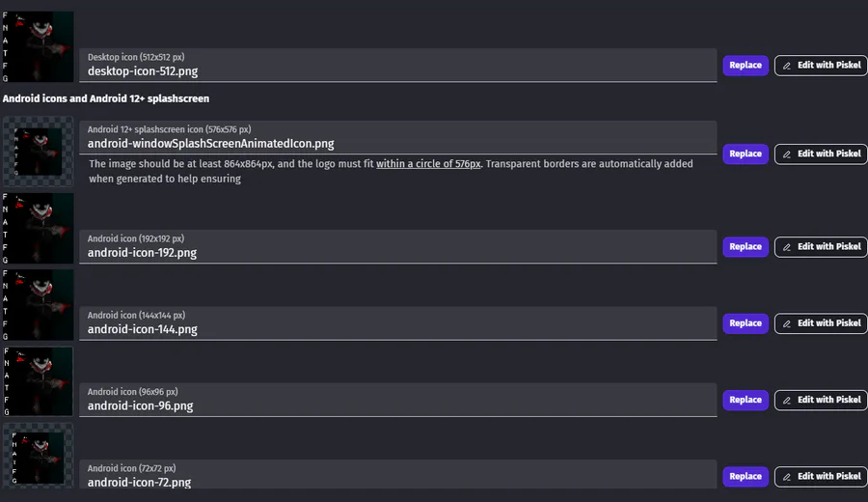
Task: Click the android-windowSplashScreenAnimatedIcon.png filename field
Action: point(398,143)
